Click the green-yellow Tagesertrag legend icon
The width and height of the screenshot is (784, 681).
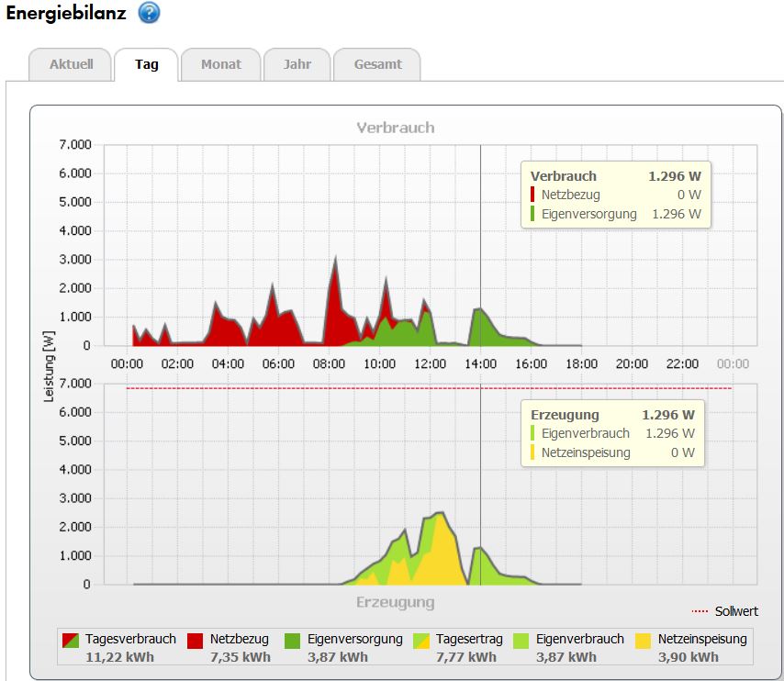pyautogui.click(x=422, y=641)
